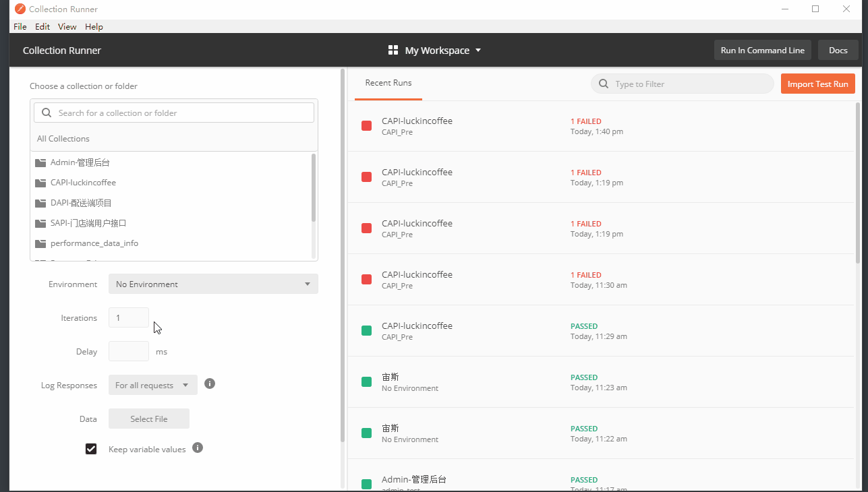
Task: Click red status square of 1:40 pm run
Action: 367,126
